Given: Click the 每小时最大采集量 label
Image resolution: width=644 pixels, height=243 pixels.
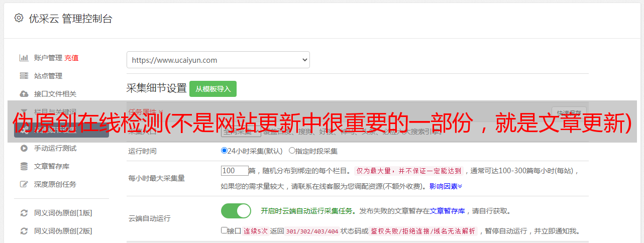Looking at the screenshot, I should tap(157, 178).
